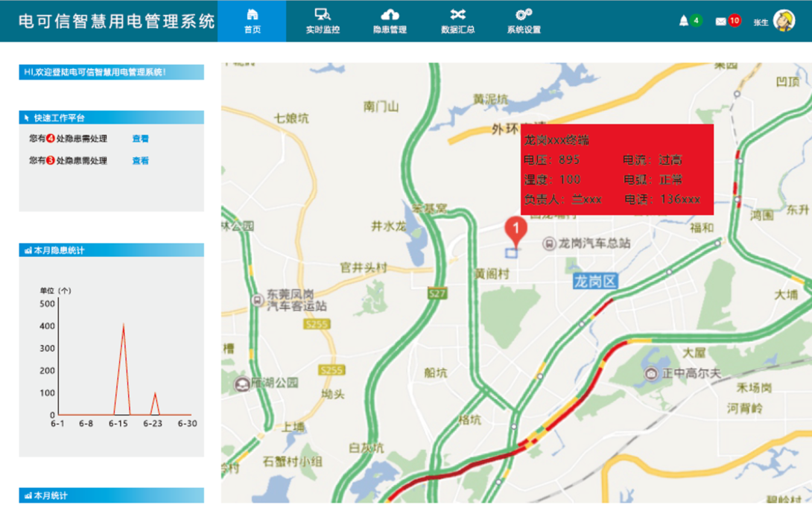Click 雁湖公园 camera icon on map
This screenshot has width=812, height=505.
241,384
